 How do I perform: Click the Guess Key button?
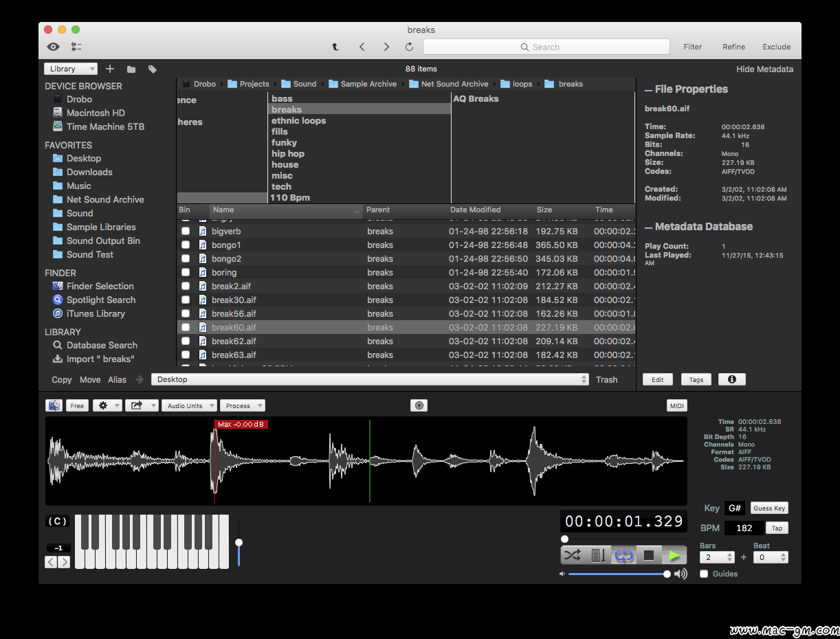coord(769,508)
